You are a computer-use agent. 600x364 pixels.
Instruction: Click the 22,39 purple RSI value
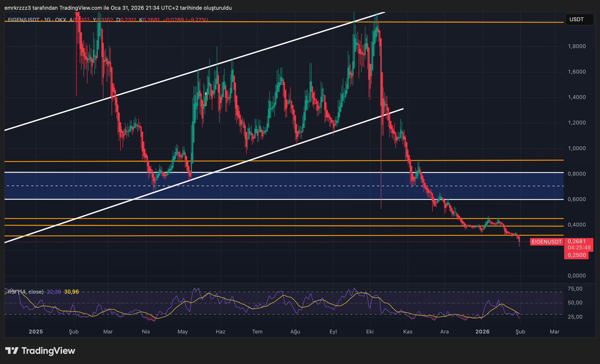tap(54, 292)
